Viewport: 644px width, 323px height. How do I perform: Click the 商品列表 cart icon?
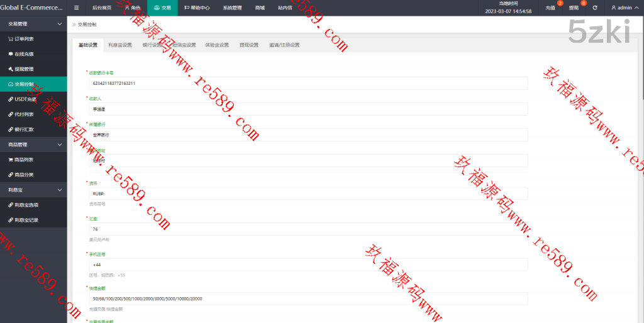[x=11, y=160]
